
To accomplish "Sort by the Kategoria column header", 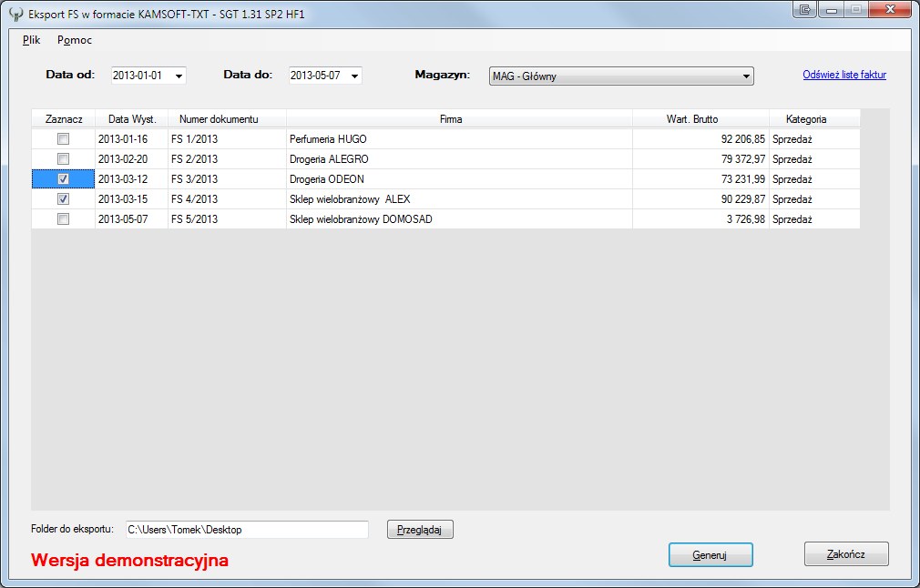I will click(814, 118).
